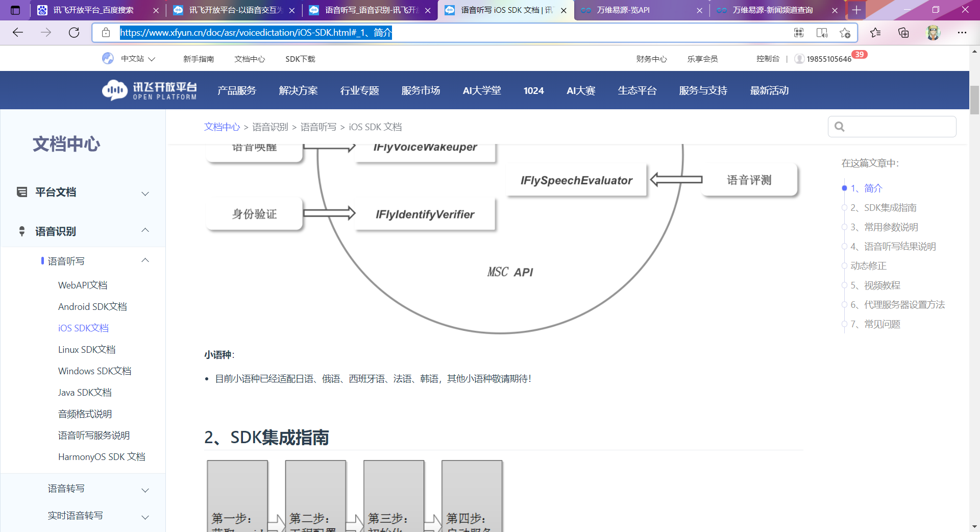Click the browser address bar URL
The height and width of the screenshot is (532, 980).
click(256, 33)
